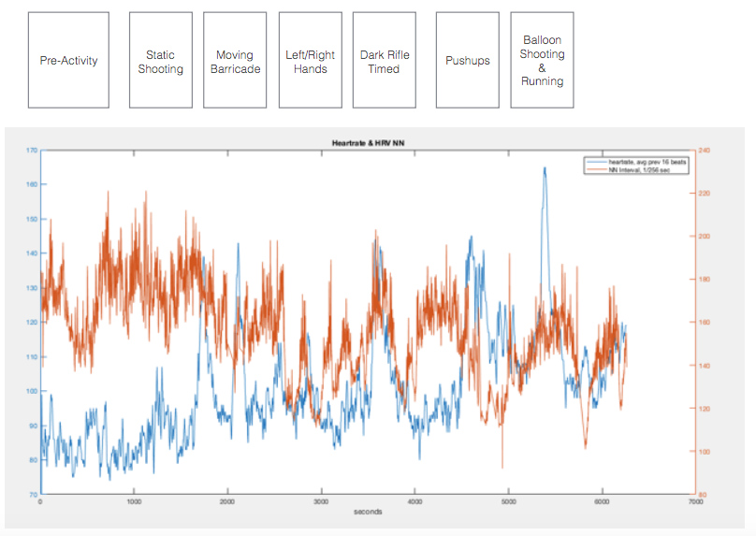Click left axis tick label 90
The height and width of the screenshot is (536, 756).
(33, 426)
